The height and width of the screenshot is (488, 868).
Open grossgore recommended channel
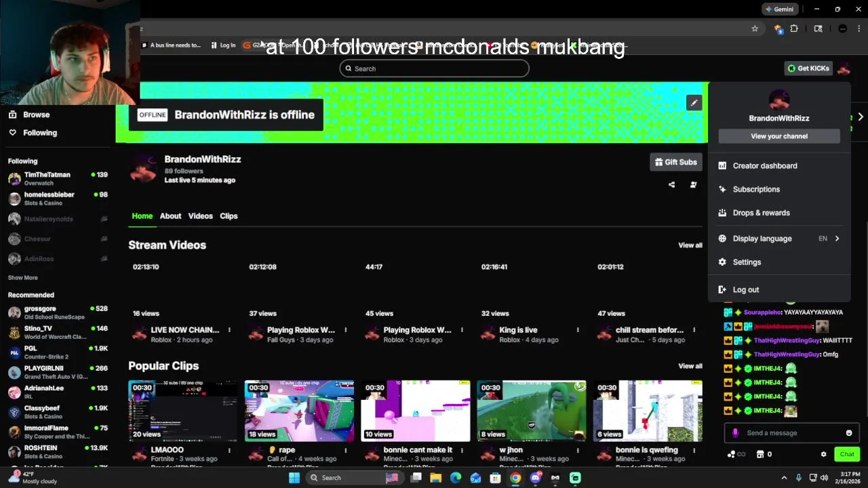(58, 312)
